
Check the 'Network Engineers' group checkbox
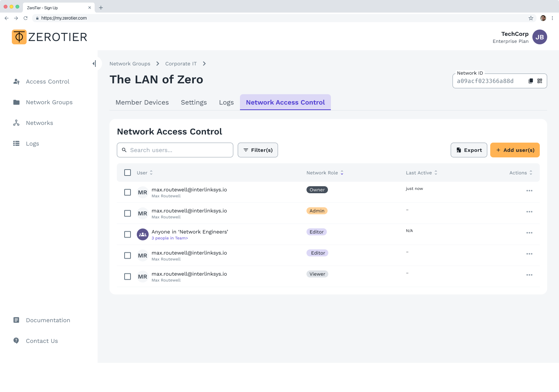[x=128, y=234]
